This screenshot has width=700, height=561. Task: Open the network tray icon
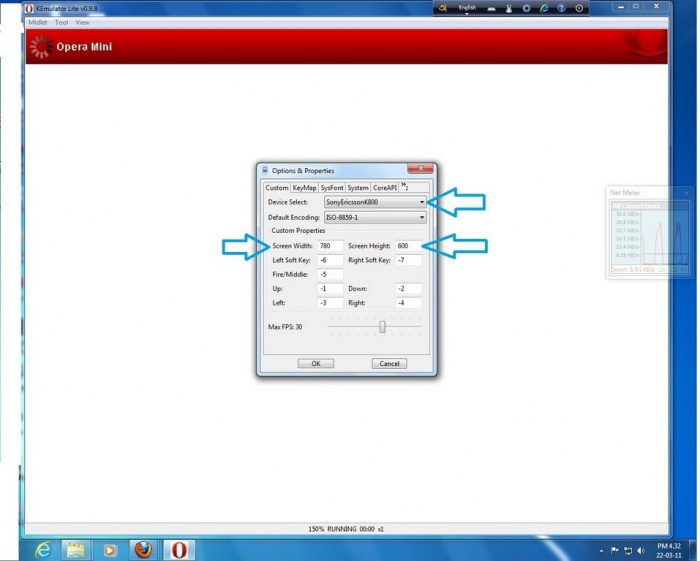[x=628, y=551]
